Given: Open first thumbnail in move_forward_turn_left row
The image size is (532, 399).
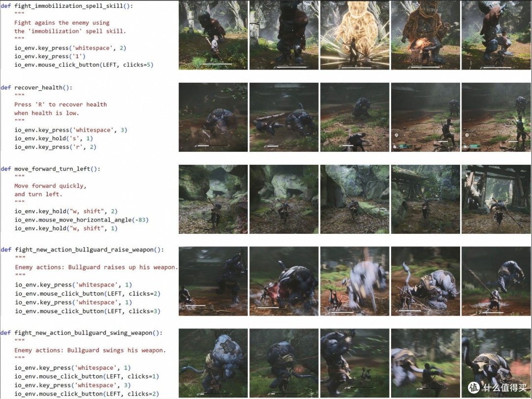Looking at the screenshot, I should [213, 199].
